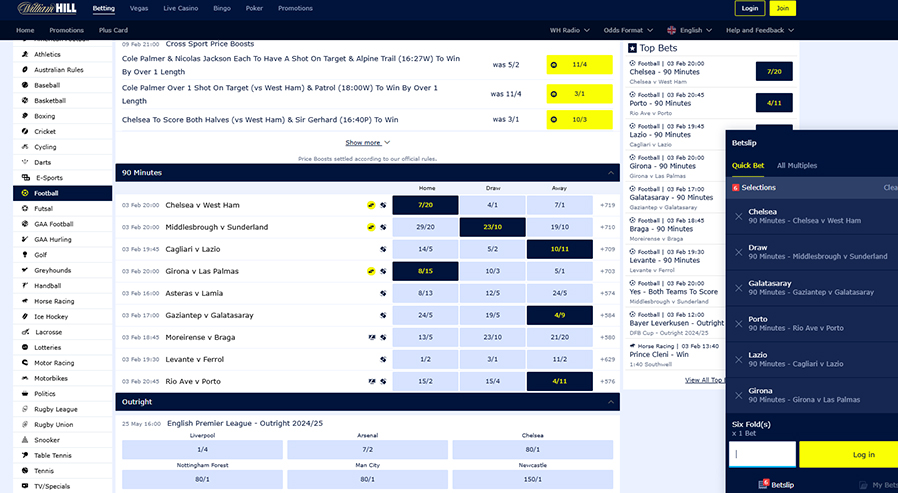Open Baseball sidebar icon
This screenshot has width=898, height=493.
click(x=25, y=85)
